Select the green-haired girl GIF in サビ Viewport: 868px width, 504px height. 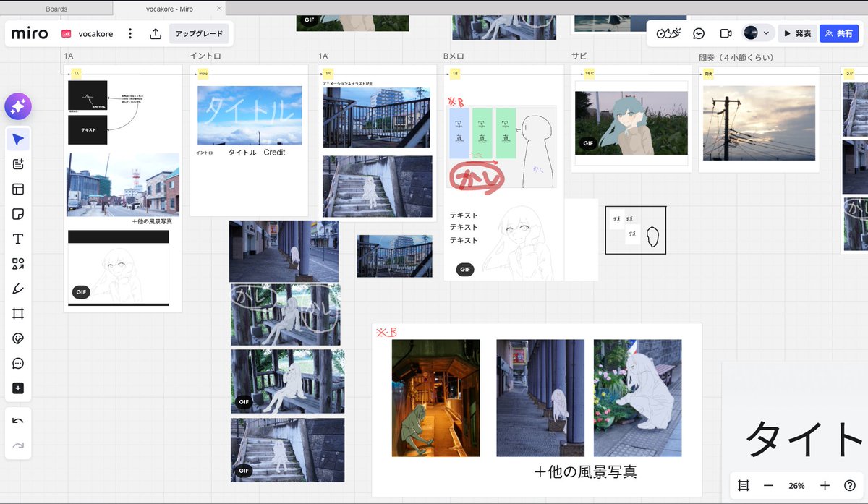(631, 123)
